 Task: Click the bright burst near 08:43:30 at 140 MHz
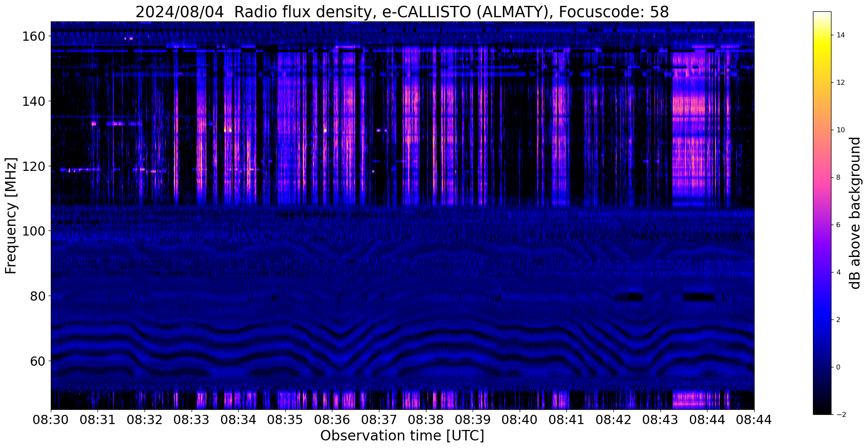[x=689, y=104]
